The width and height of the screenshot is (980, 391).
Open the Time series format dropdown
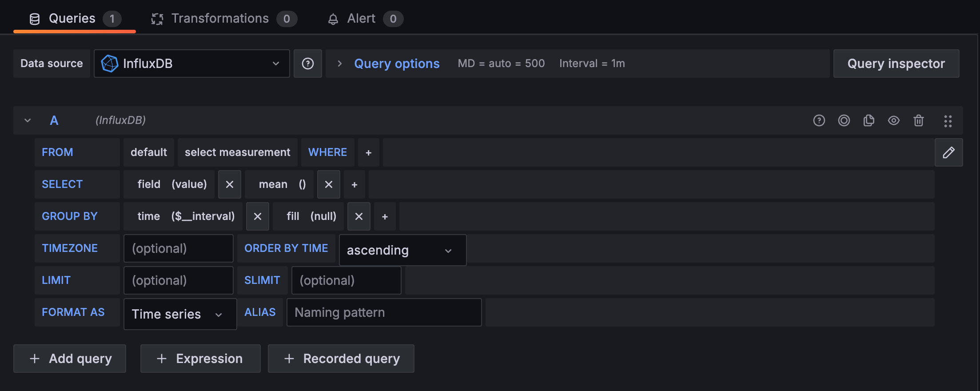179,314
